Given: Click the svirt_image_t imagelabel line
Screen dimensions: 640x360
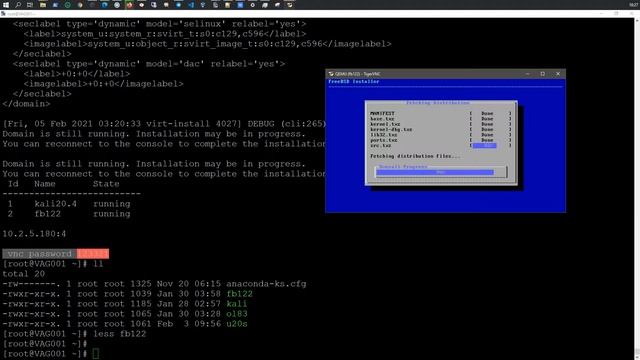Looking at the screenshot, I should (x=207, y=44).
